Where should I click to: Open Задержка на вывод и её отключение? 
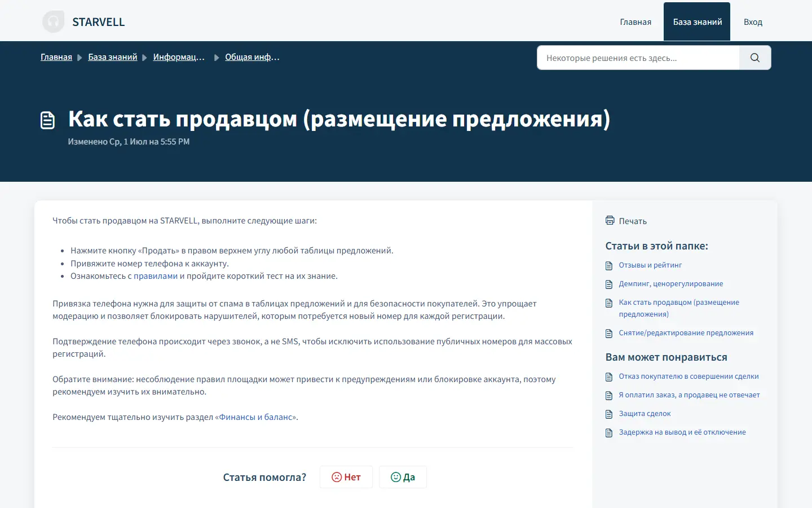point(682,432)
